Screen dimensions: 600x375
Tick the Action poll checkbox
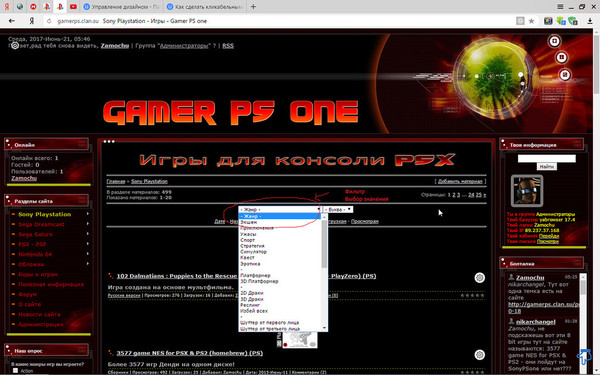[x=15, y=370]
